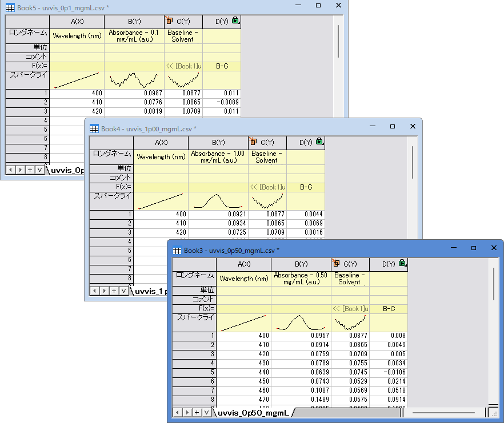This screenshot has height=423, width=504.
Task: Select column D(Y) header in Book3
Action: coord(389,264)
